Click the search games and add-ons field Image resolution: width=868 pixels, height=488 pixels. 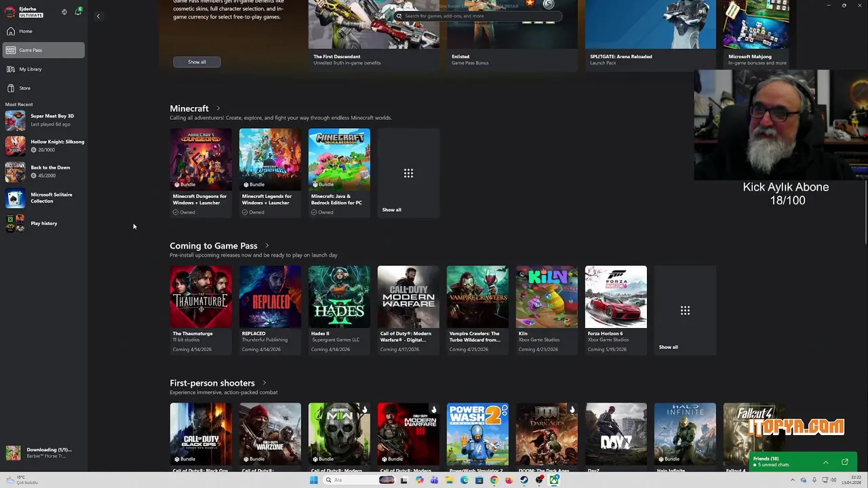(477, 16)
